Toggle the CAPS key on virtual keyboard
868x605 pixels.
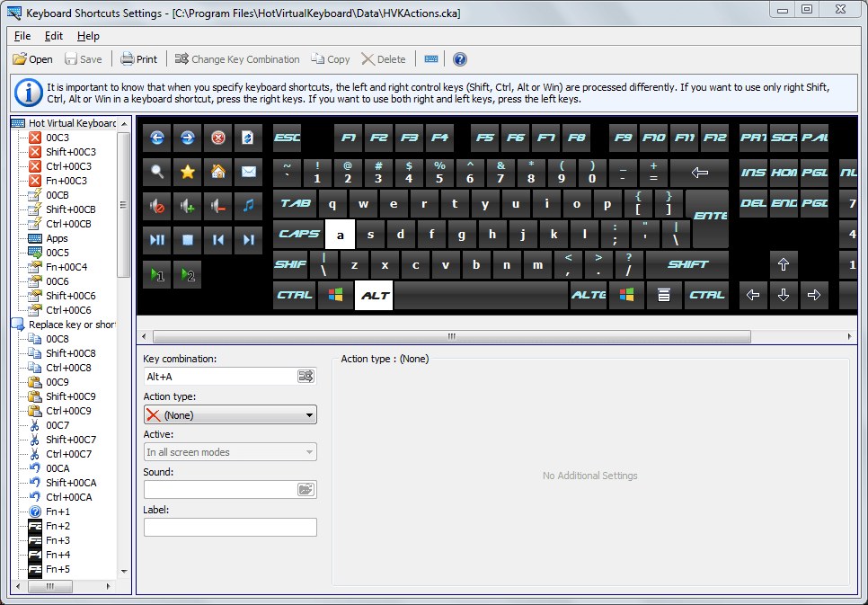pyautogui.click(x=298, y=234)
